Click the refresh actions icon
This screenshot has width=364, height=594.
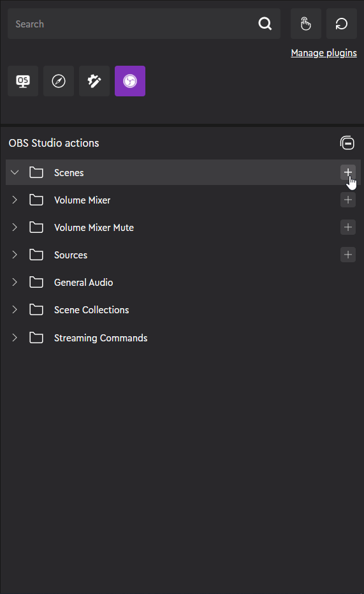pos(341,24)
